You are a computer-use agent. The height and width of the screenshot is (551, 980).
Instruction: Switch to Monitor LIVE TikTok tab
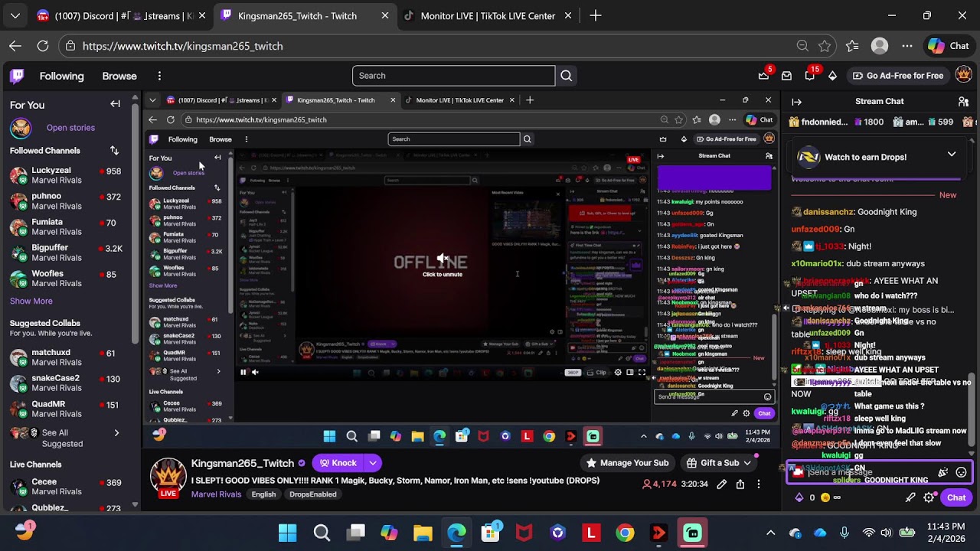pyautogui.click(x=487, y=15)
